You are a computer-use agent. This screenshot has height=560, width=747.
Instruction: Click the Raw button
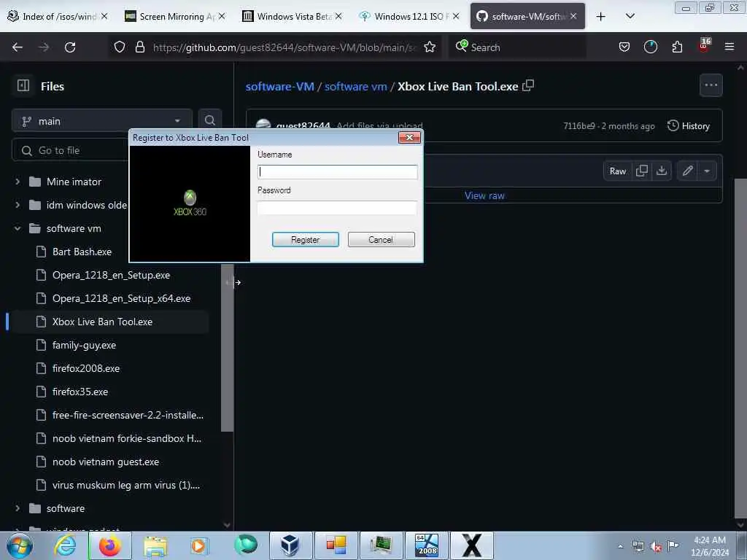[x=618, y=171]
